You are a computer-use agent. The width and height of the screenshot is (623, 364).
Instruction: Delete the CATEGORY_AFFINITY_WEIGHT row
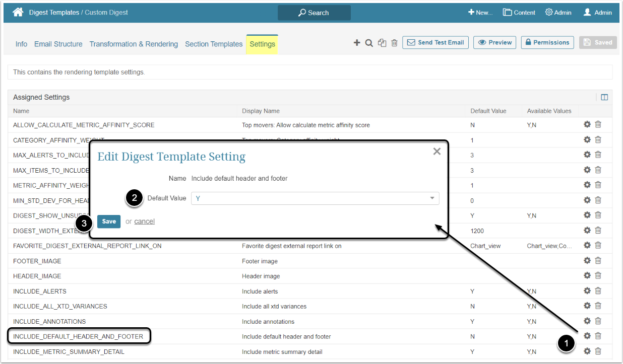pos(598,139)
